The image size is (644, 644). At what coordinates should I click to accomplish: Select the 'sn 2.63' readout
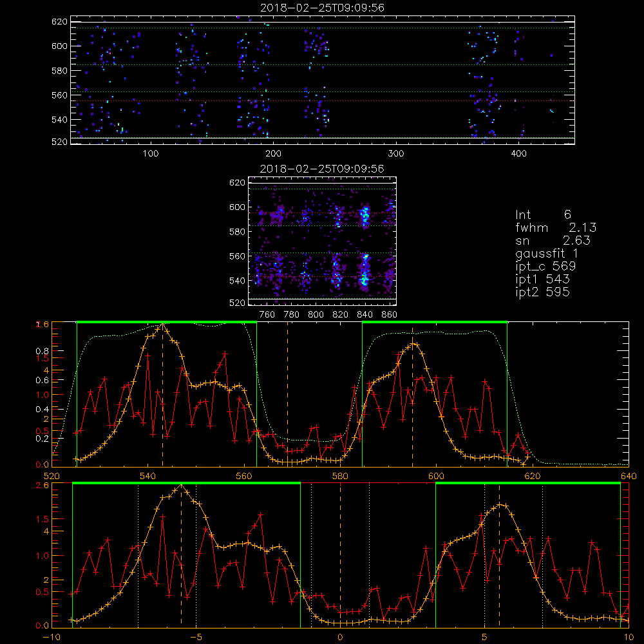553,240
